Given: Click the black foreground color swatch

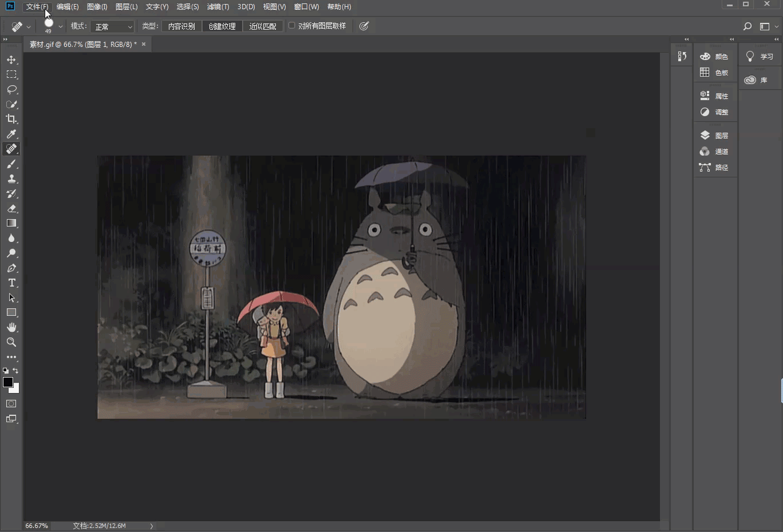Looking at the screenshot, I should coord(7,382).
